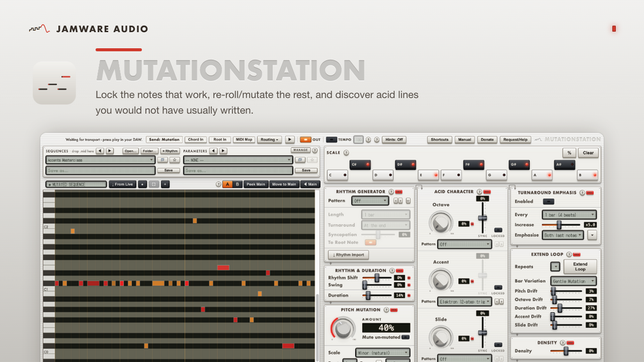The image size is (644, 362).
Task: Toggle the A# note key in scale
Action: [565, 165]
